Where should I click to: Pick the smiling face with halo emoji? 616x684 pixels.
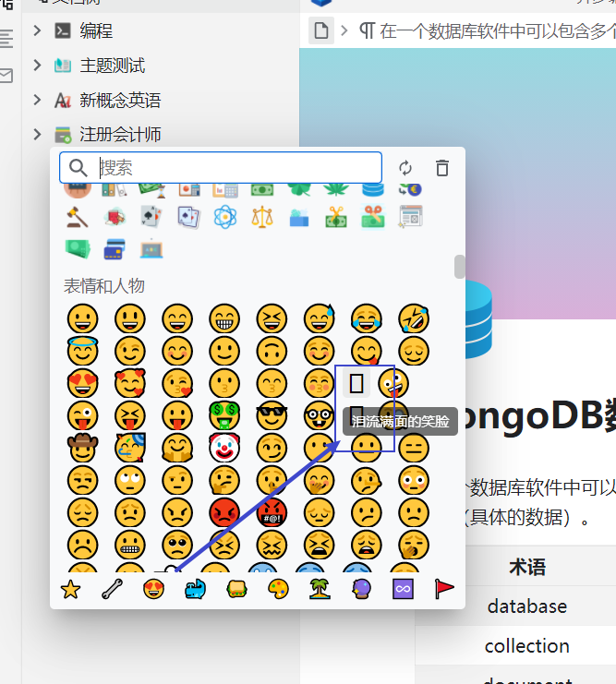pyautogui.click(x=82, y=351)
